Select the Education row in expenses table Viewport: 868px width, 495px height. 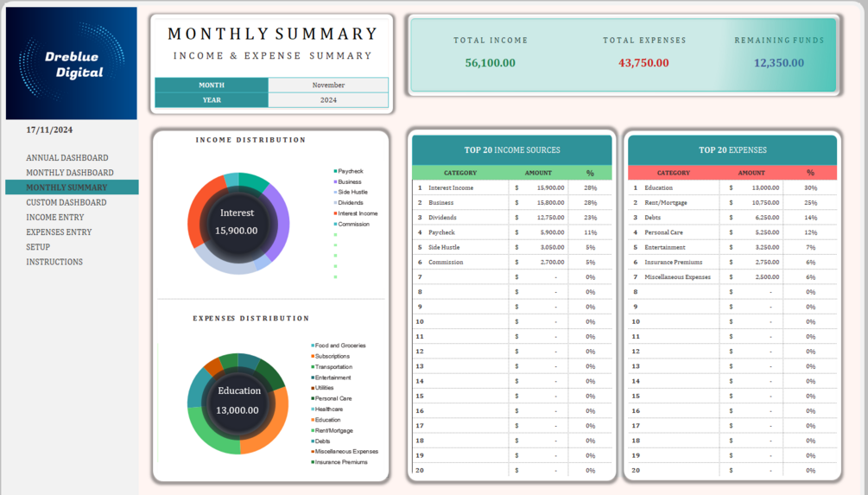(x=732, y=187)
